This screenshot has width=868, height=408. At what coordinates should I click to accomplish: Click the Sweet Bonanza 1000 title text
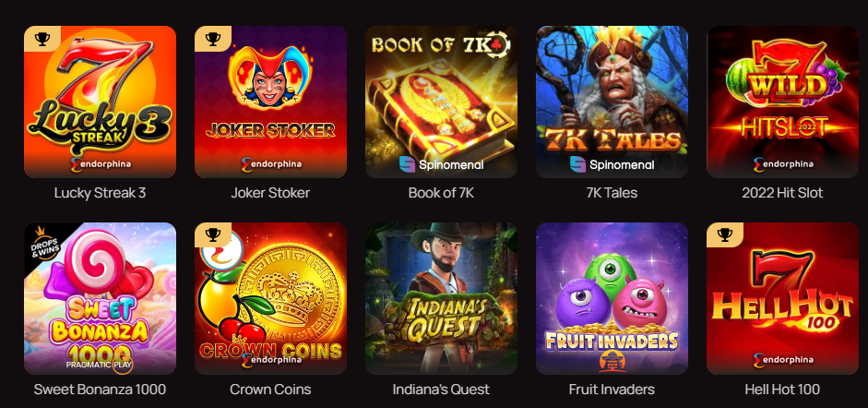pyautogui.click(x=101, y=390)
